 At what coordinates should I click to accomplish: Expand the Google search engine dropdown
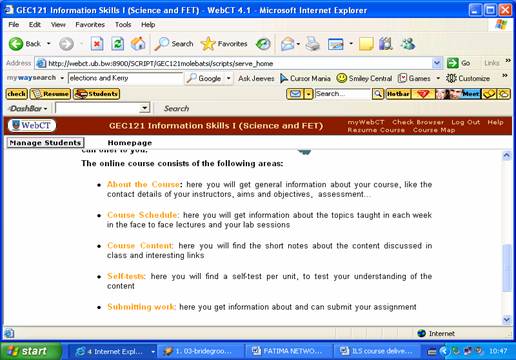[229, 78]
